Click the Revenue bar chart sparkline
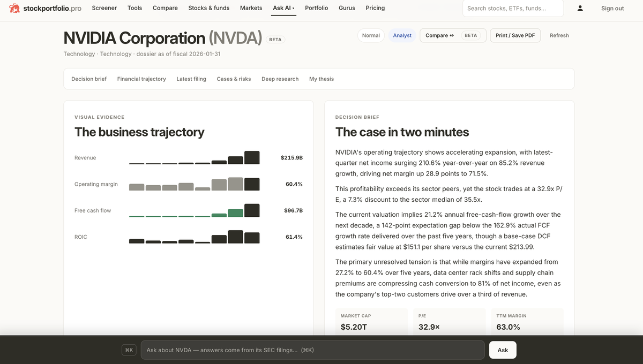This screenshot has width=643, height=364. 195,157
